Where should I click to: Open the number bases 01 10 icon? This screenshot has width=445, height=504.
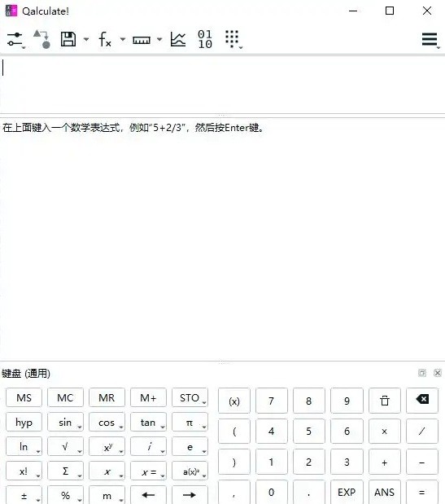[x=205, y=39]
